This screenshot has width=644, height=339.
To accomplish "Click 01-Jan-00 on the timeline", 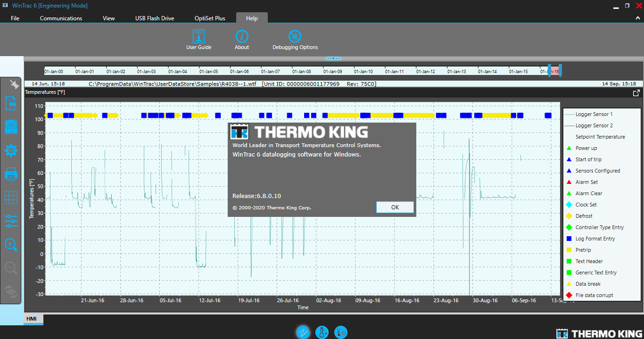I will 54,72.
